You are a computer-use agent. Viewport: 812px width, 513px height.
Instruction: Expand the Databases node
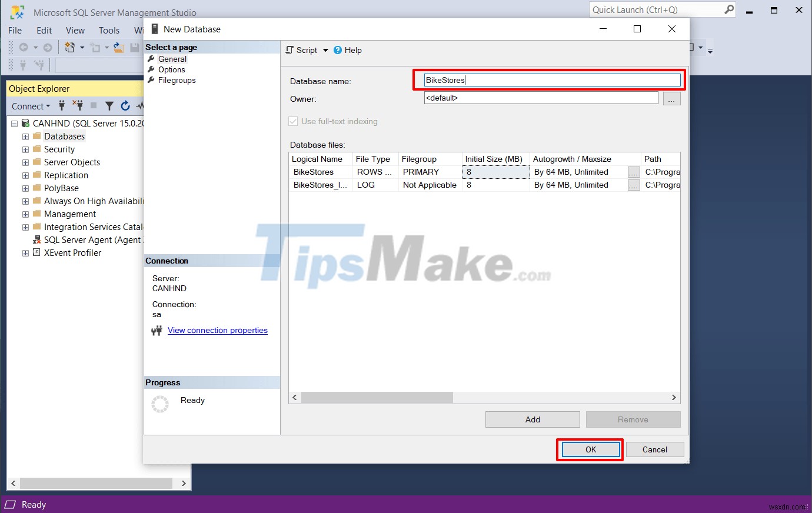pos(25,136)
